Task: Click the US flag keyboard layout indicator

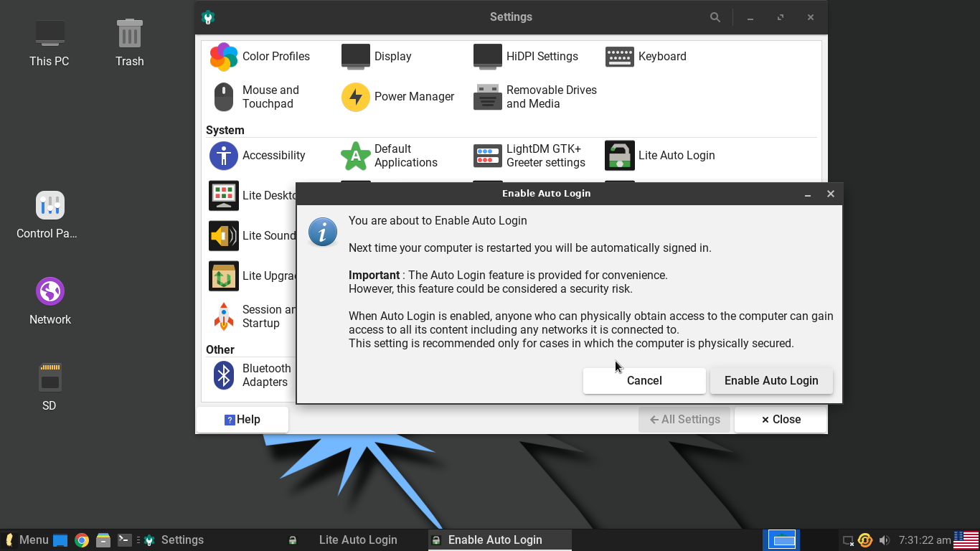Action: pos(966,540)
